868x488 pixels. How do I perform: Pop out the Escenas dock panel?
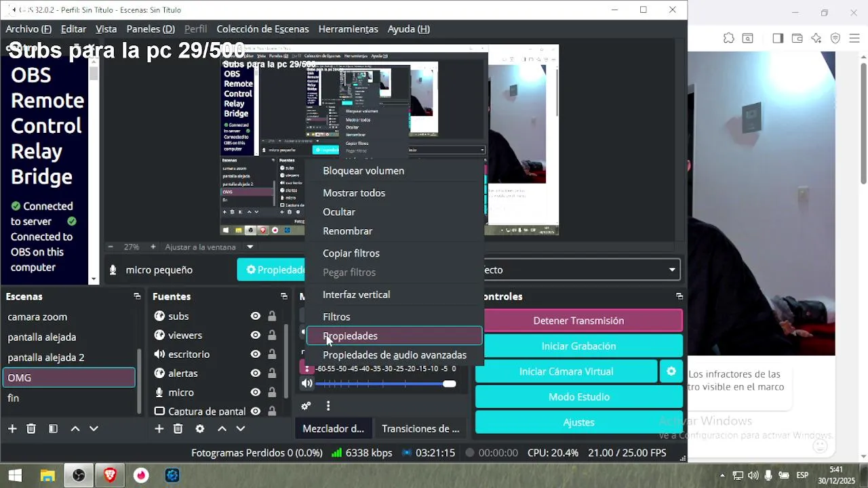pyautogui.click(x=137, y=296)
